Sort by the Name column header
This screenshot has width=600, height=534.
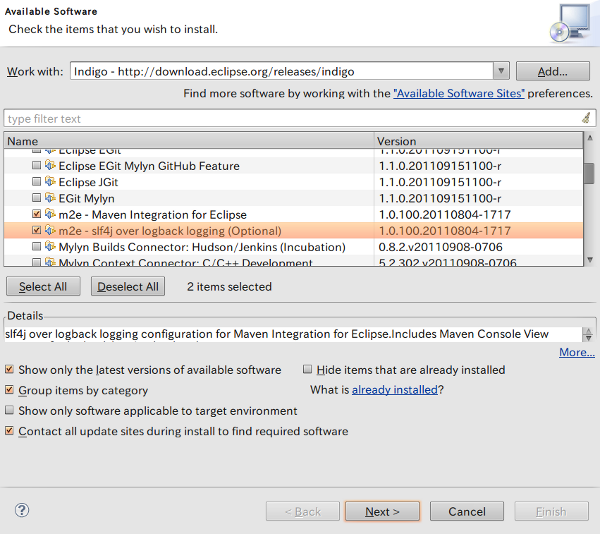[189, 141]
